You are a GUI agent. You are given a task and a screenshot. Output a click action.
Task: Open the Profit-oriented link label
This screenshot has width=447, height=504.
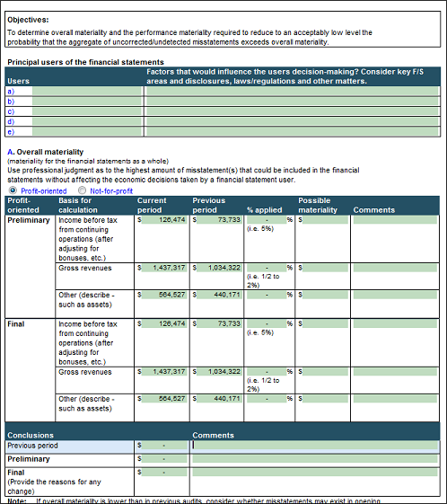pyautogui.click(x=44, y=191)
